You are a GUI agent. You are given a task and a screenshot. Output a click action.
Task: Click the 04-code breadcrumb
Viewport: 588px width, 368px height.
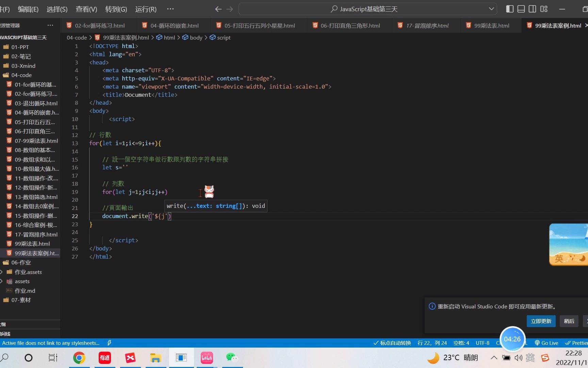(77, 37)
